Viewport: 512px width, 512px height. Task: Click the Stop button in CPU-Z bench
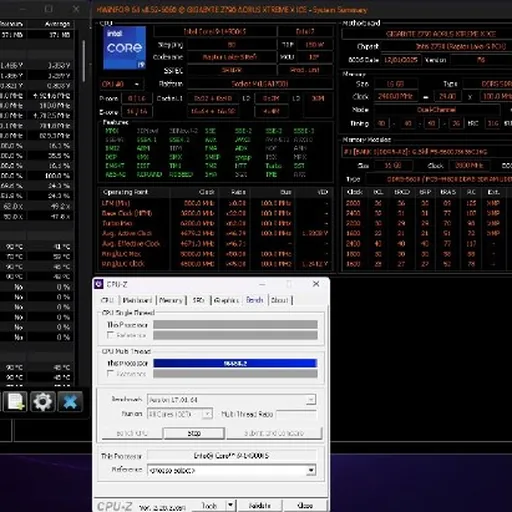click(x=194, y=433)
